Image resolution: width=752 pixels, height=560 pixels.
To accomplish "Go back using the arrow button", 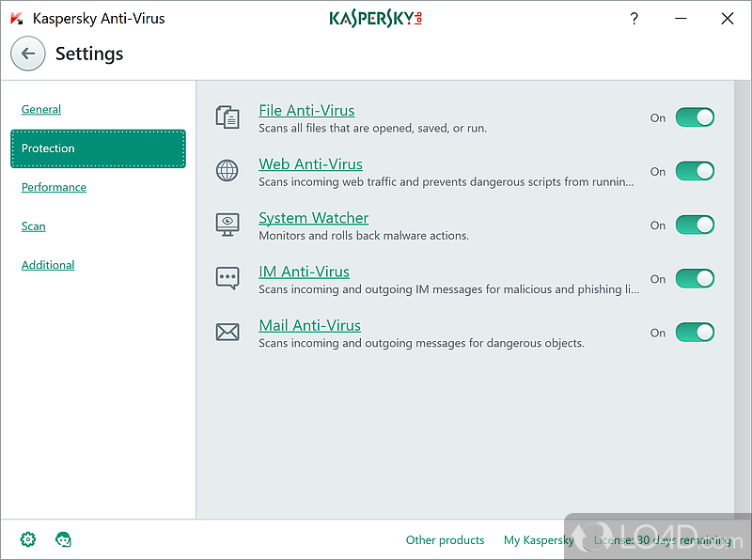I will pos(28,54).
